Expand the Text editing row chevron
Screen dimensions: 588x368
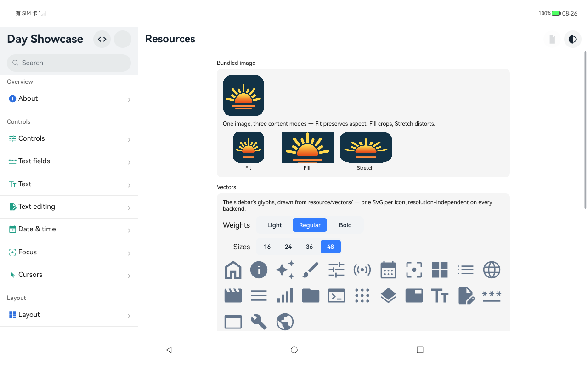click(129, 207)
